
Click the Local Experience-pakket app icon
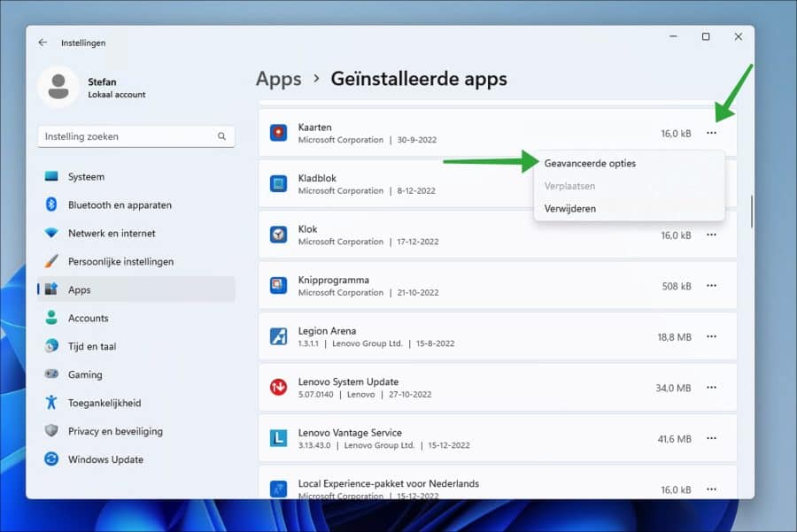pos(279,489)
